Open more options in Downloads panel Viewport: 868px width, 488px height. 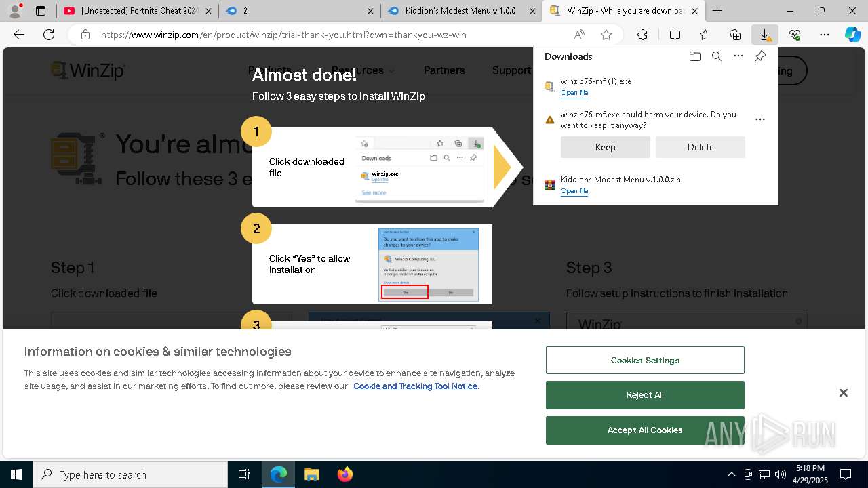pyautogui.click(x=738, y=56)
